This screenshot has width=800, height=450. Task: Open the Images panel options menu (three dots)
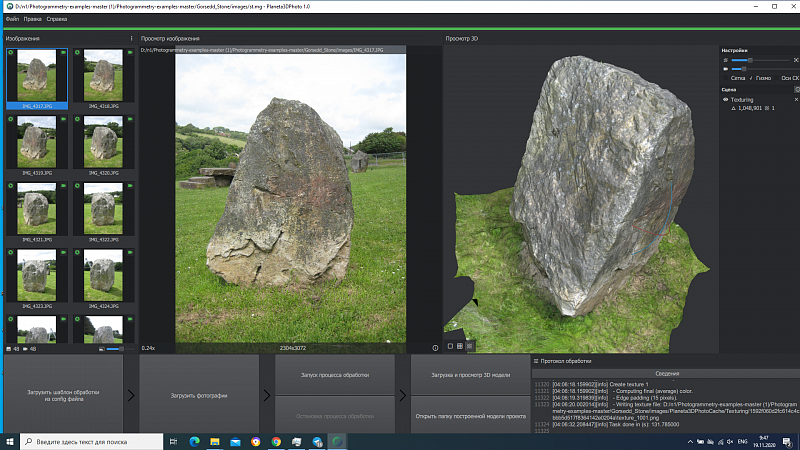tap(131, 39)
